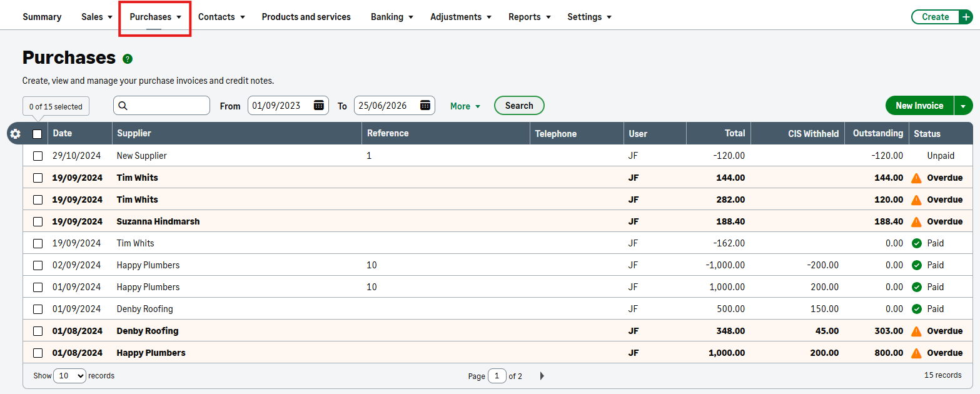Click the magnifier icon in the search box
Screen dimensions: 980x394
[x=123, y=106]
